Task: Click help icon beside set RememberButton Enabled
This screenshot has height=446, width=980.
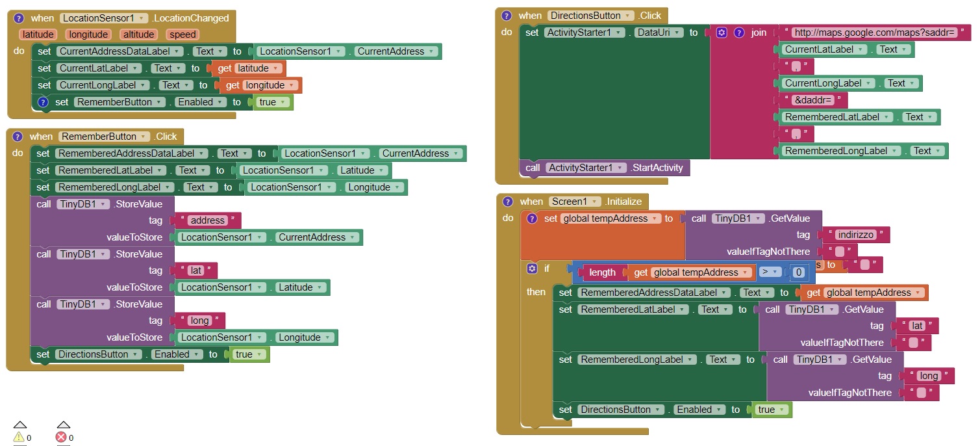Action: (x=43, y=102)
